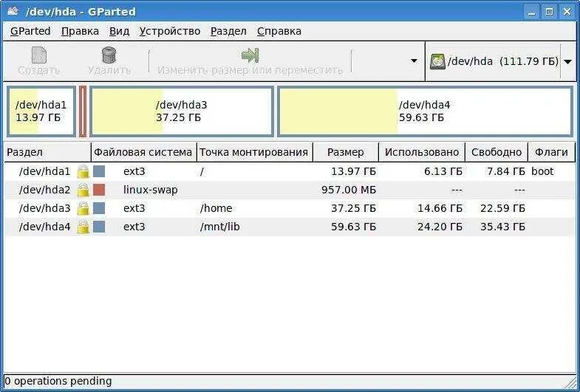580x392 pixels.
Task: Select the /dev/hda1 row in partition list
Action: pyautogui.click(x=290, y=172)
